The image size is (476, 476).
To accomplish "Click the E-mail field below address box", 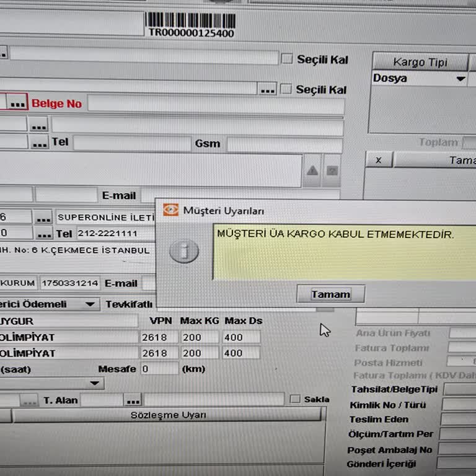I will tap(240, 195).
